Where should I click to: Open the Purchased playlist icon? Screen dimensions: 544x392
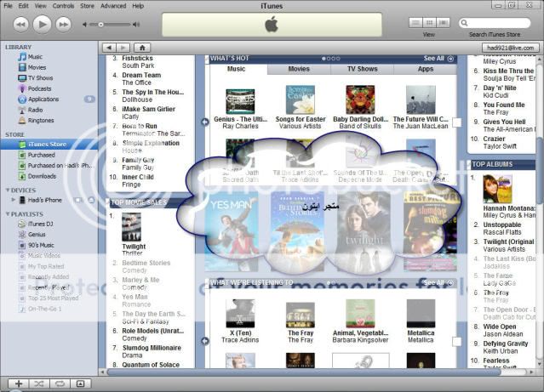pyautogui.click(x=22, y=155)
